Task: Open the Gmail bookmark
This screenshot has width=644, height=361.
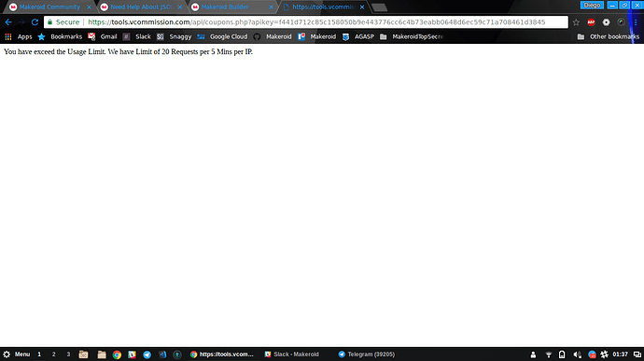Action: pyautogui.click(x=103, y=36)
